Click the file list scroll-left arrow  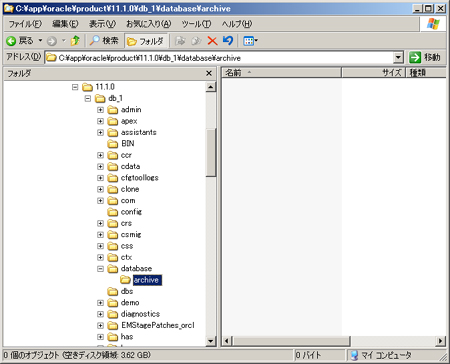[227, 341]
